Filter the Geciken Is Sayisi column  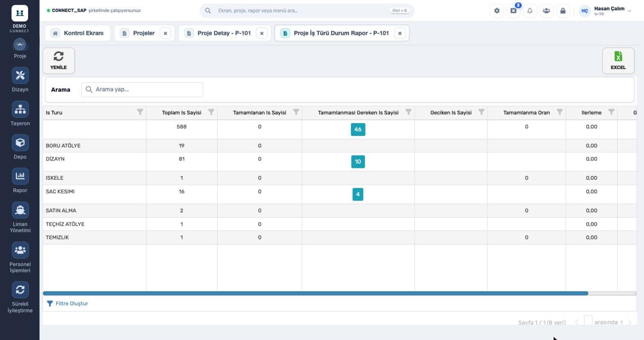click(481, 112)
